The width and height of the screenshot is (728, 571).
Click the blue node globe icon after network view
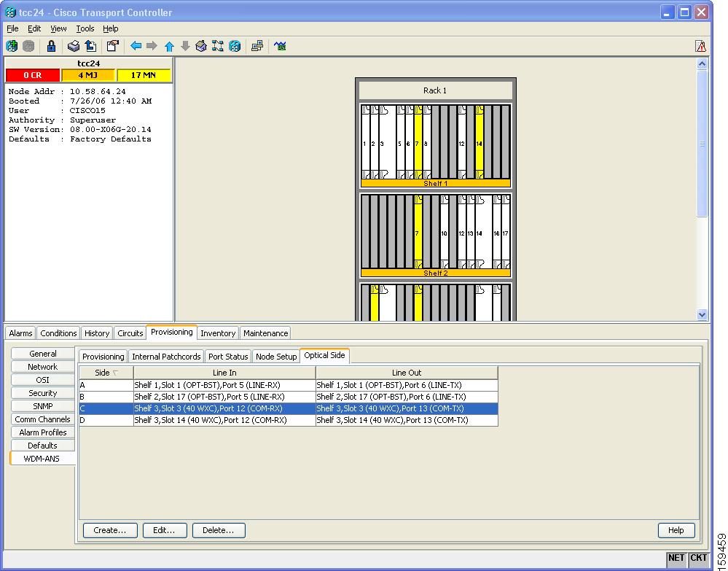click(235, 46)
